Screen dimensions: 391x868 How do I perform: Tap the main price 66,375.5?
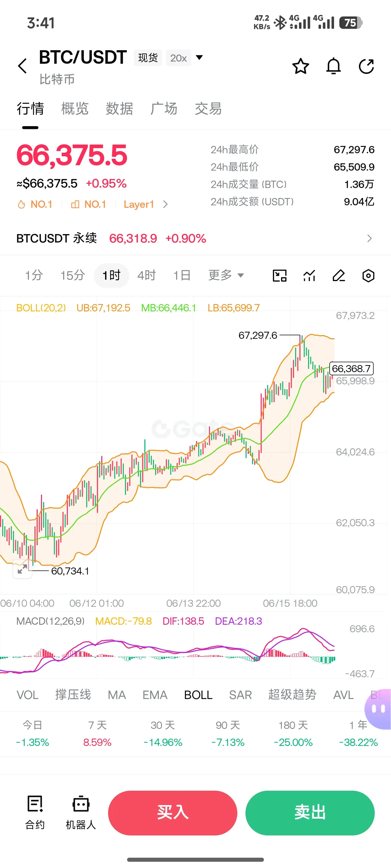point(72,155)
